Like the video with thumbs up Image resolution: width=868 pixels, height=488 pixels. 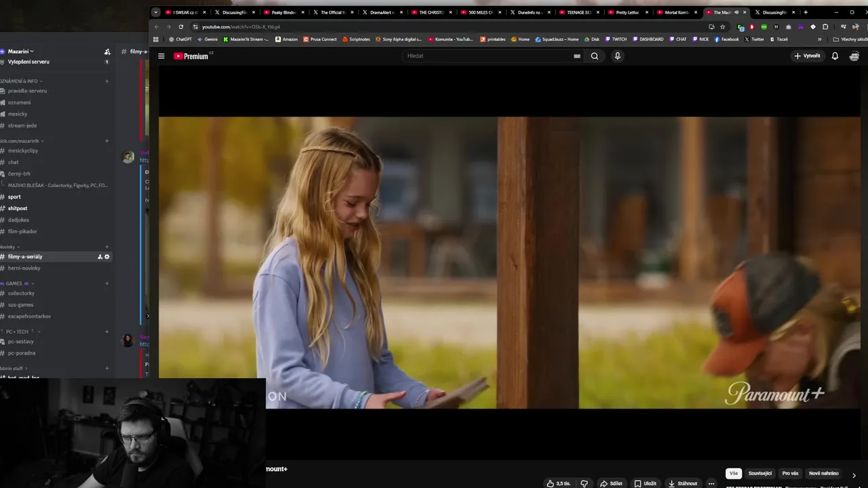coord(559,483)
